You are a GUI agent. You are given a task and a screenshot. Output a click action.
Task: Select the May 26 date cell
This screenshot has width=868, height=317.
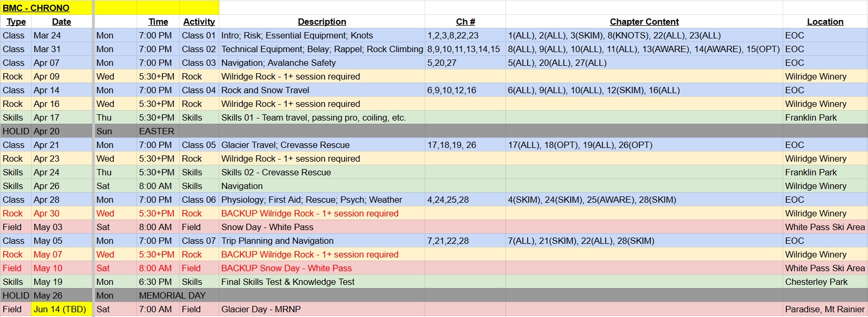62,295
